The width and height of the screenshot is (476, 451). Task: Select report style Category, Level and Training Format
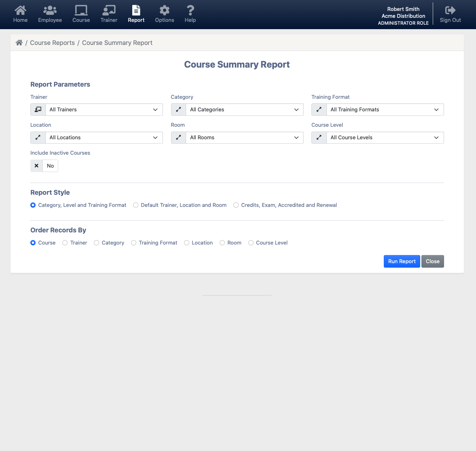coord(33,205)
